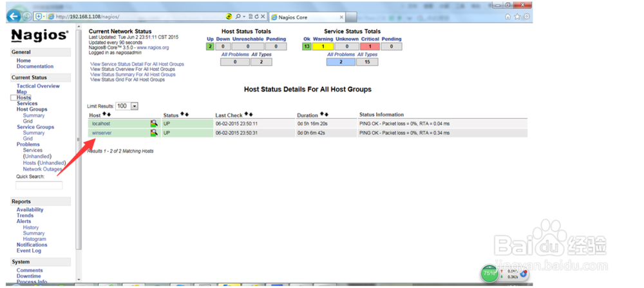Click the yellow-green add-on icon in address bar

229,17
